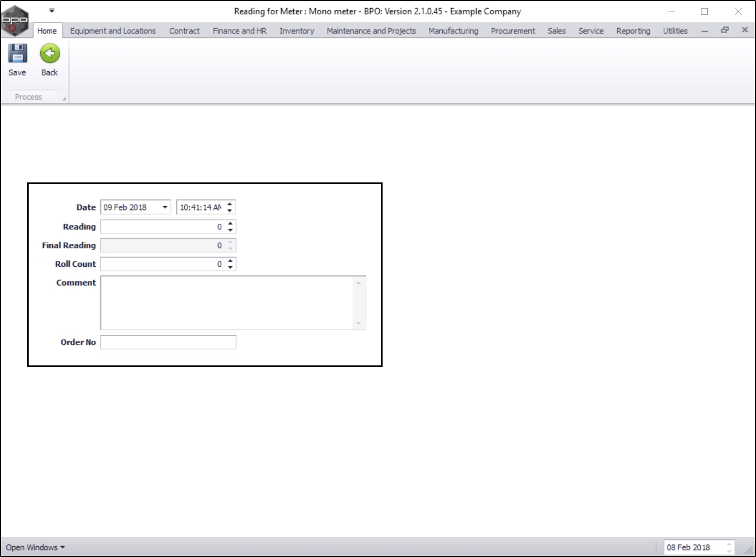Open the BPO application logo menu
This screenshot has height=557, width=756.
[x=15, y=20]
